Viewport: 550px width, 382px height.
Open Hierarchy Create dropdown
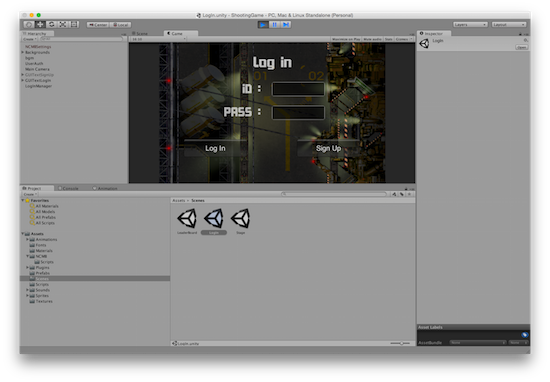coord(30,39)
